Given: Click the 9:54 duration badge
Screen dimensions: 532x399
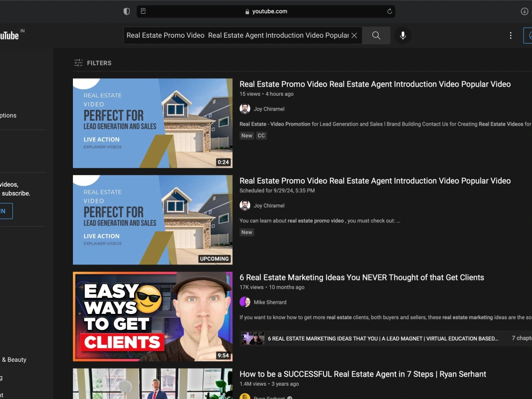Looking at the screenshot, I should click(223, 355).
